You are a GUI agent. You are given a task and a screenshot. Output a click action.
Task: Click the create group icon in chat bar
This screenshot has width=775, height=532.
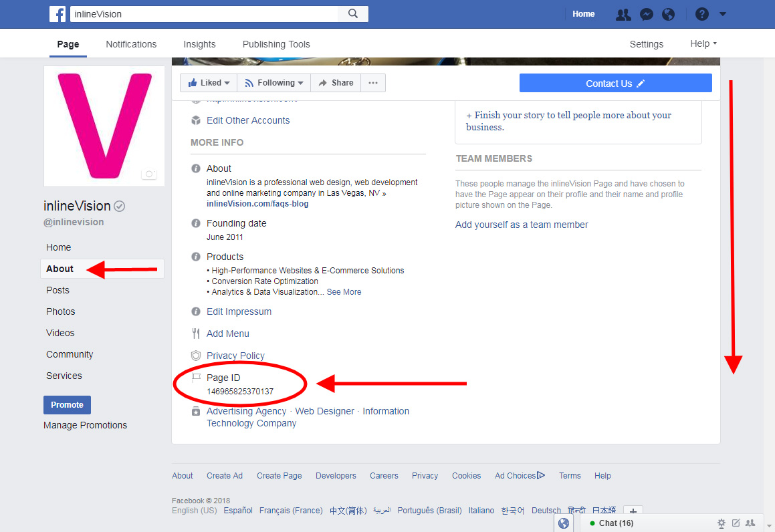[750, 523]
